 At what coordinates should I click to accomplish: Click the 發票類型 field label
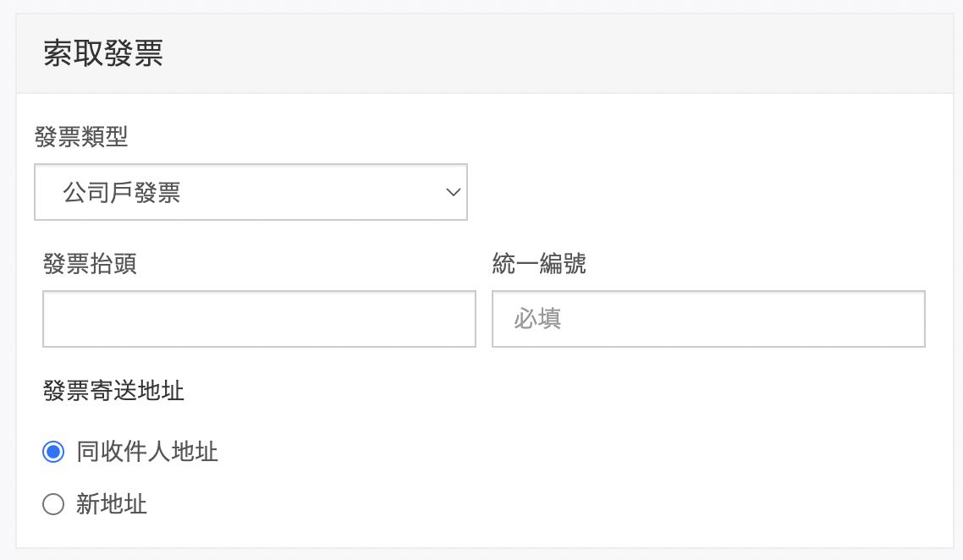pos(81,136)
